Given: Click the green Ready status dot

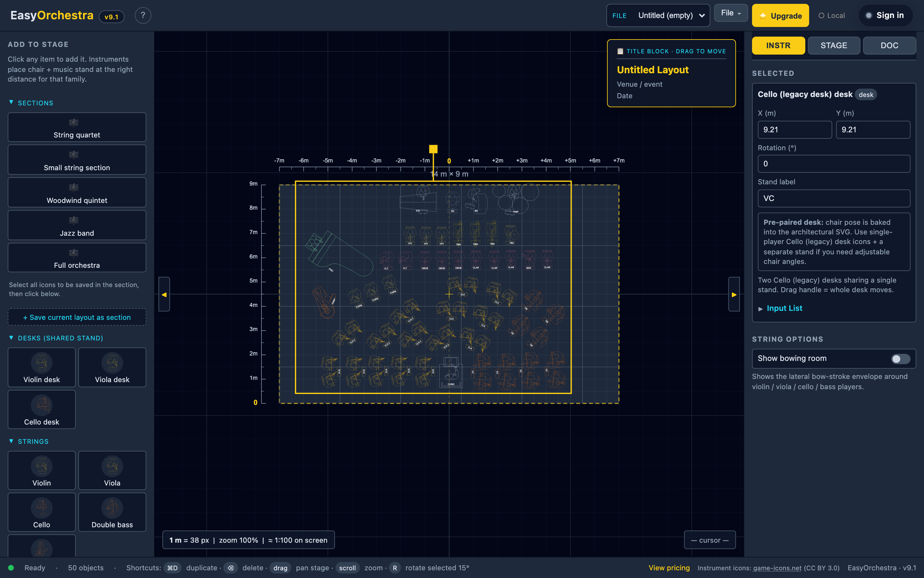Looking at the screenshot, I should click(11, 568).
